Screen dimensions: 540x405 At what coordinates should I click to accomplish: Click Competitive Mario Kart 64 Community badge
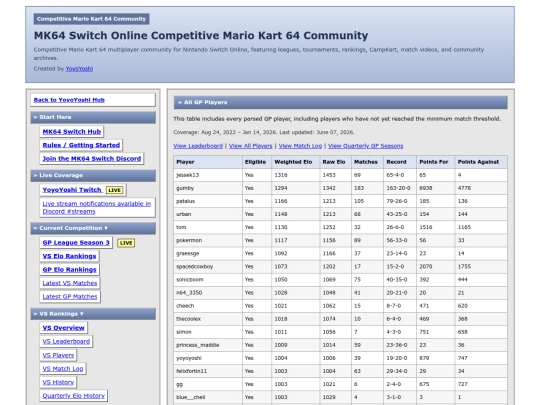coord(91,19)
